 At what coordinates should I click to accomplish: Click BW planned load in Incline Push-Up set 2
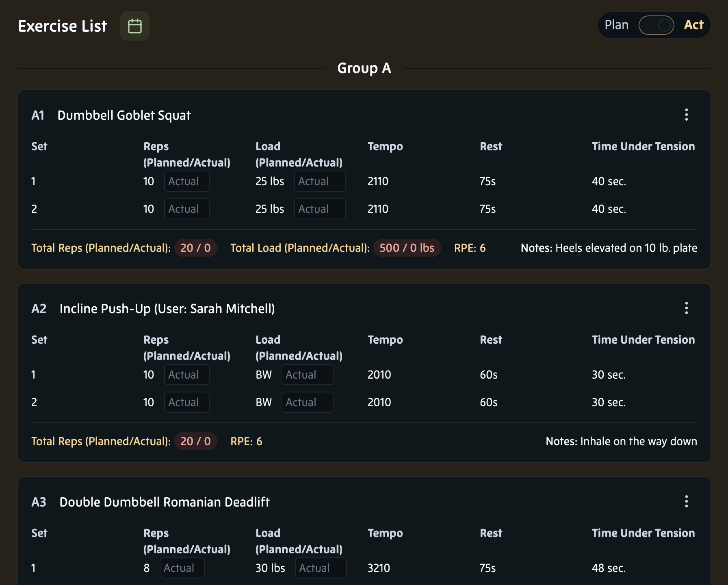tap(264, 402)
